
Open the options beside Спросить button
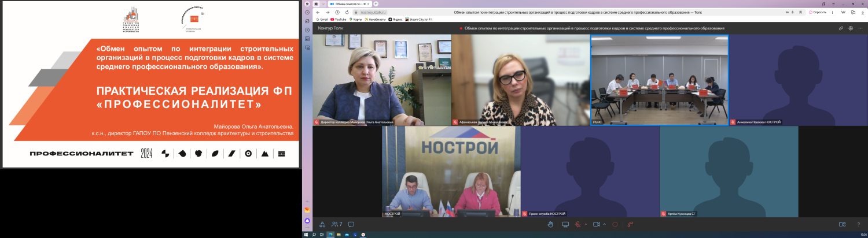point(832,12)
